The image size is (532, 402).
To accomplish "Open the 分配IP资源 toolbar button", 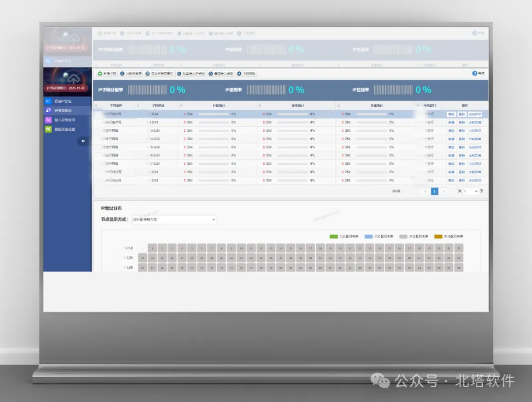I will click(131, 73).
